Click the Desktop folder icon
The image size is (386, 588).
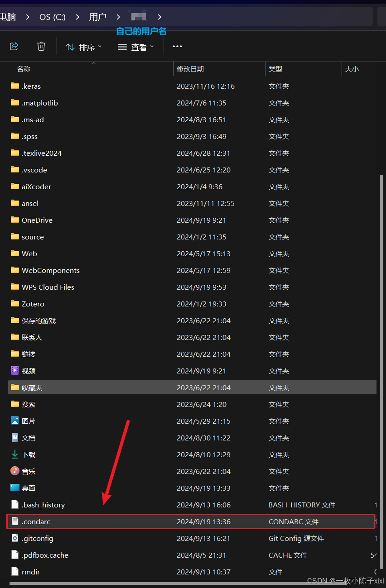15,488
